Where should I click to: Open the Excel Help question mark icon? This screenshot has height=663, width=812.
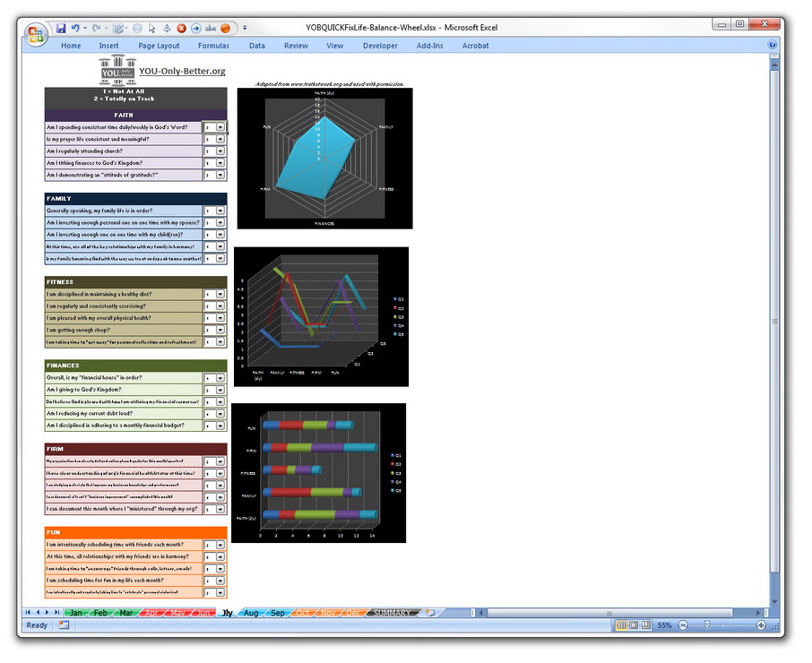pyautogui.click(x=773, y=45)
